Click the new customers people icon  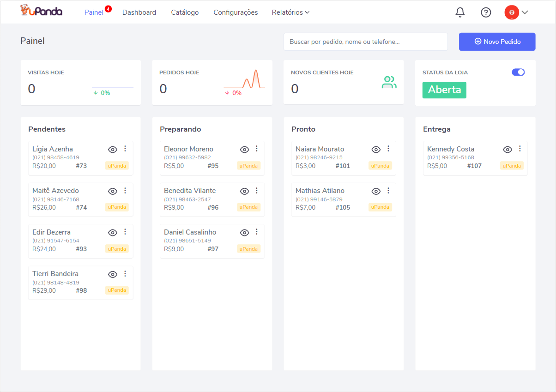[x=389, y=83]
